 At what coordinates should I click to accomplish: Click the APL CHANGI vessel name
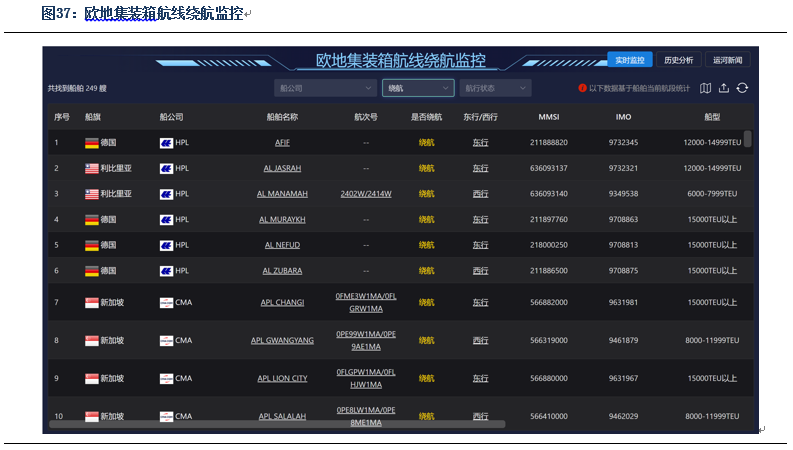click(282, 302)
